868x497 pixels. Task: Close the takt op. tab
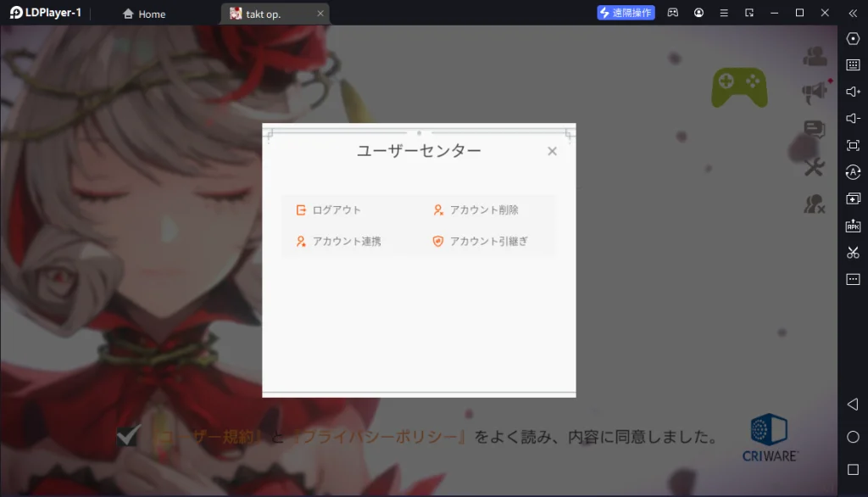(320, 14)
